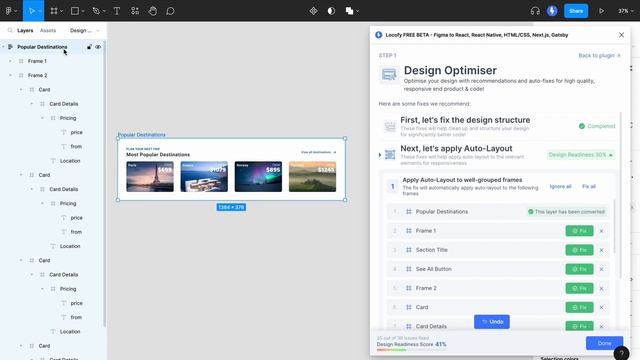The image size is (640, 360).
Task: Click the Boolean groups icon
Action: pyautogui.click(x=349, y=11)
